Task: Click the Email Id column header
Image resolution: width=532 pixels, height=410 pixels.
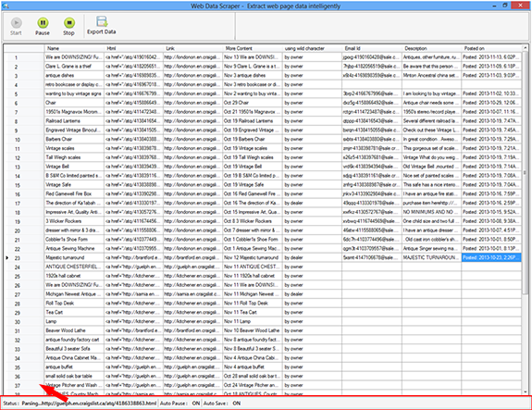Action: 372,48
